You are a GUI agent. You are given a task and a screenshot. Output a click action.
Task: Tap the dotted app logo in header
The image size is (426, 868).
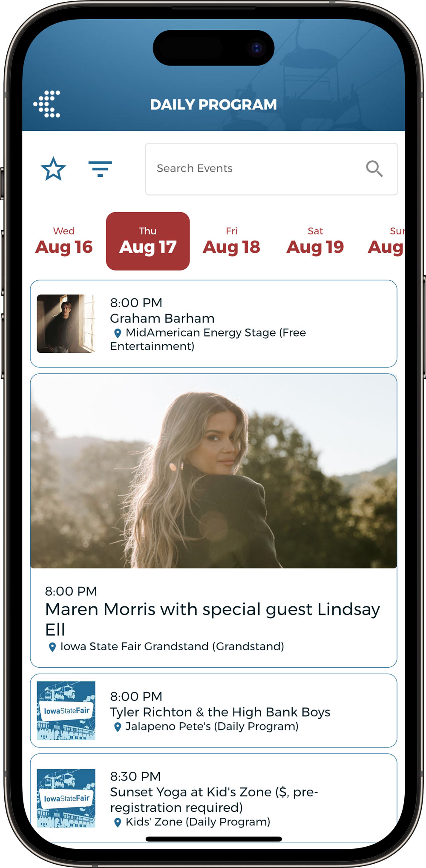(x=47, y=104)
